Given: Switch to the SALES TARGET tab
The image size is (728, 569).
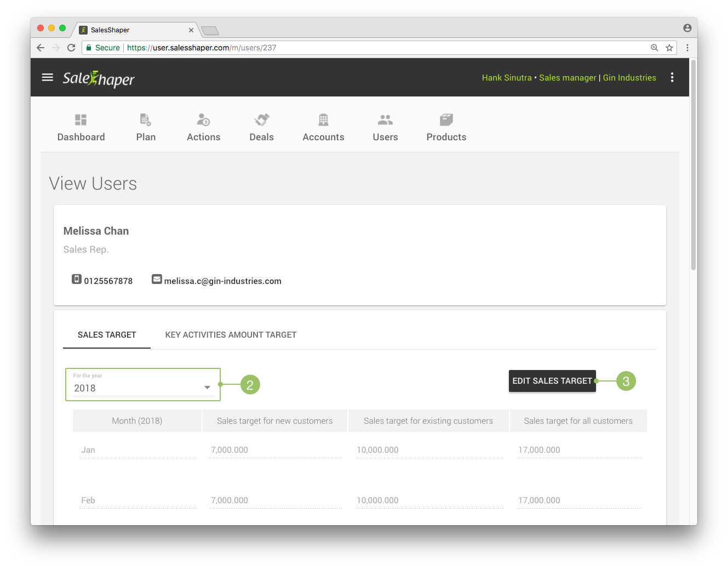Looking at the screenshot, I should 107,335.
